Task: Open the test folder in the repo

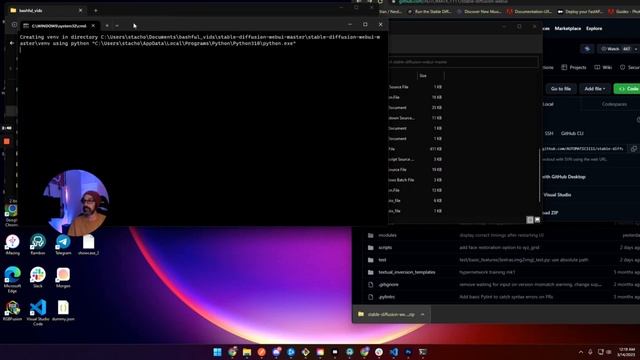Action: pos(382,260)
